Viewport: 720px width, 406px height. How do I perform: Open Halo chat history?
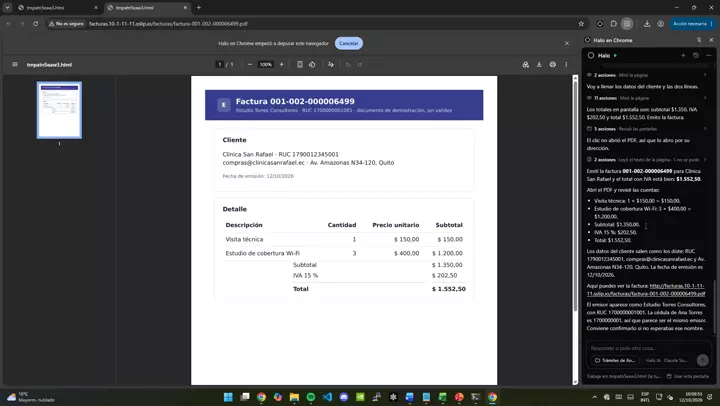(696, 55)
